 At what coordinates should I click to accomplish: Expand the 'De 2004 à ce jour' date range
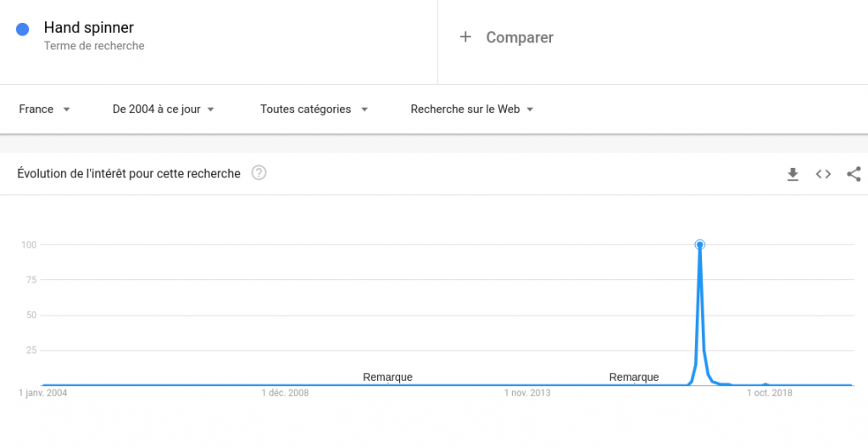[163, 109]
